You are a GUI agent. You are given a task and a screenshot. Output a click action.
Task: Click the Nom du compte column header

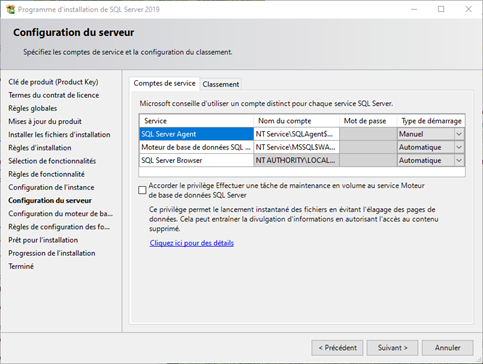(x=296, y=121)
